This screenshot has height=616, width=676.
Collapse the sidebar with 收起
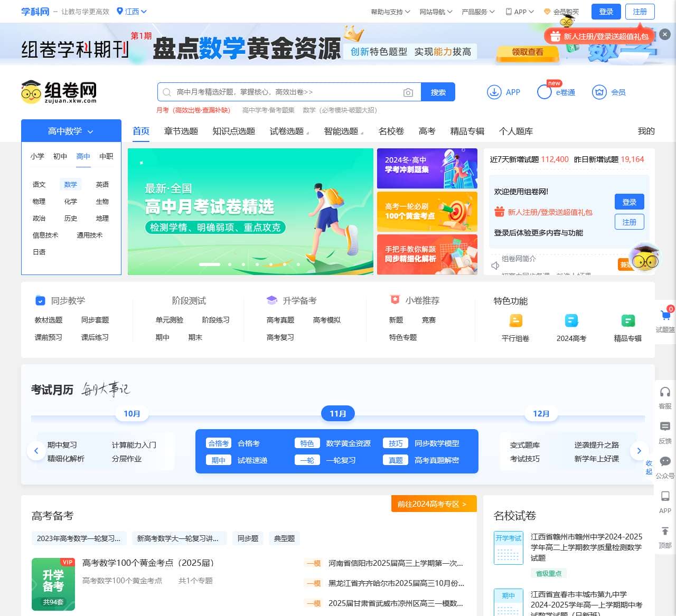[649, 467]
